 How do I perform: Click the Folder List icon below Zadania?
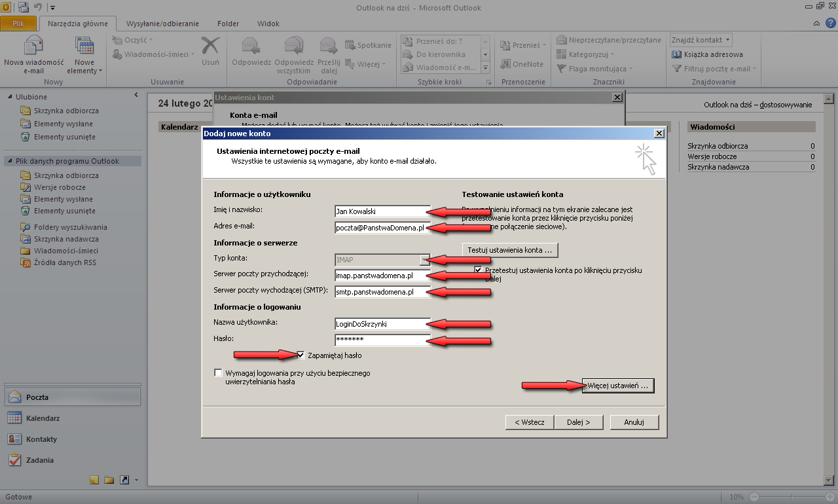[109, 480]
